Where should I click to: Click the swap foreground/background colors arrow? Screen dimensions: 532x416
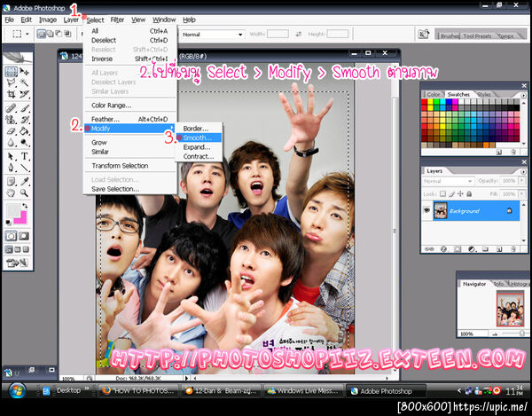click(x=25, y=206)
